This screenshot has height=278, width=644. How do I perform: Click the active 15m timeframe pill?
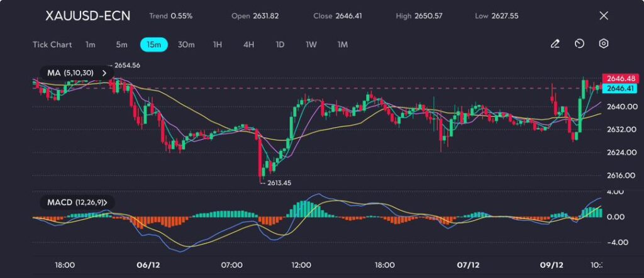153,45
